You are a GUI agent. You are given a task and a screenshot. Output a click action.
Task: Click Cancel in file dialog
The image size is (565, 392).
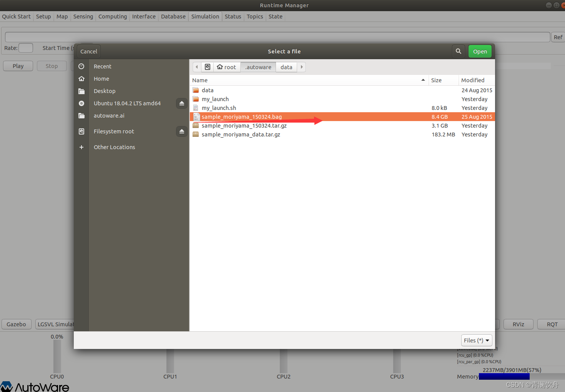coord(89,51)
